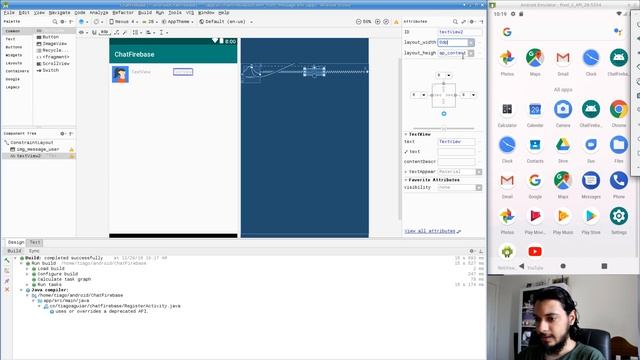Click the Clear All Constraints icon
Screen dimensions: 640x360
117,32
